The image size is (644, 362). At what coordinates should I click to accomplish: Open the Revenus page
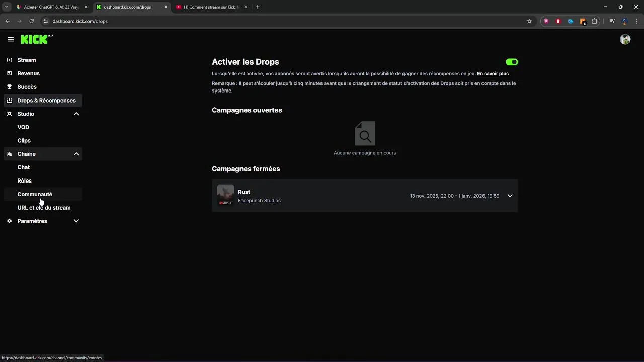43,73
